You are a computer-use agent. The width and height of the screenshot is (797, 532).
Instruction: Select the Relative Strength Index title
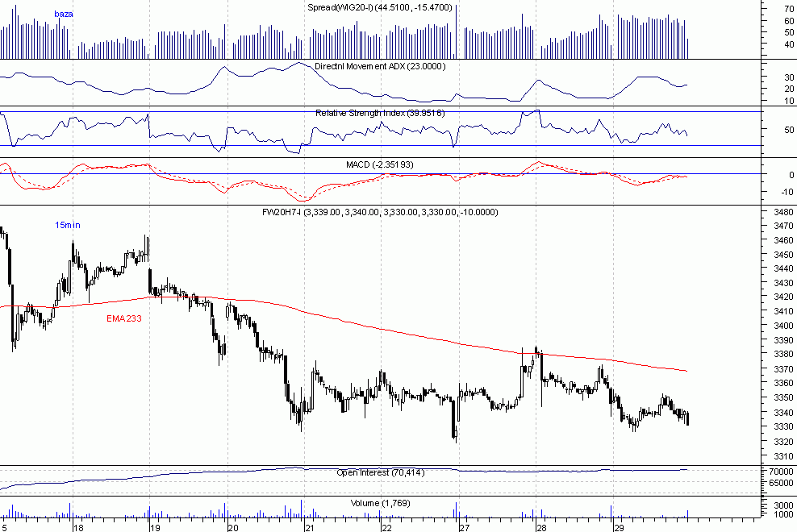click(x=380, y=113)
